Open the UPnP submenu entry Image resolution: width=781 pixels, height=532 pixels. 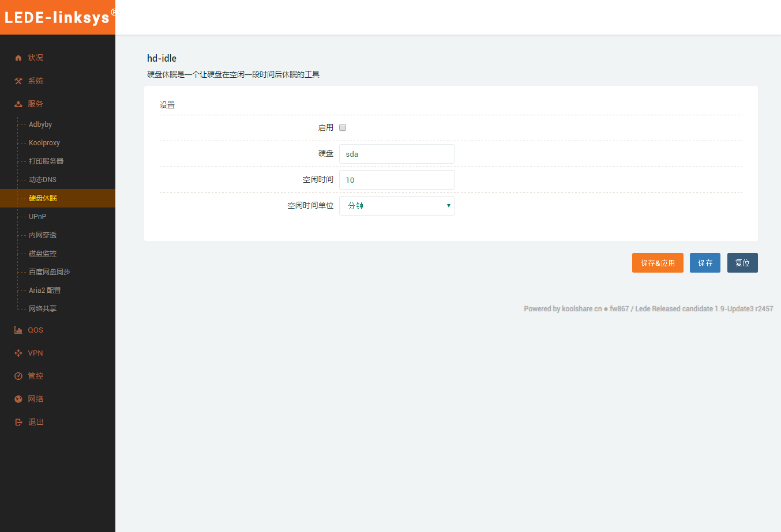click(x=37, y=217)
